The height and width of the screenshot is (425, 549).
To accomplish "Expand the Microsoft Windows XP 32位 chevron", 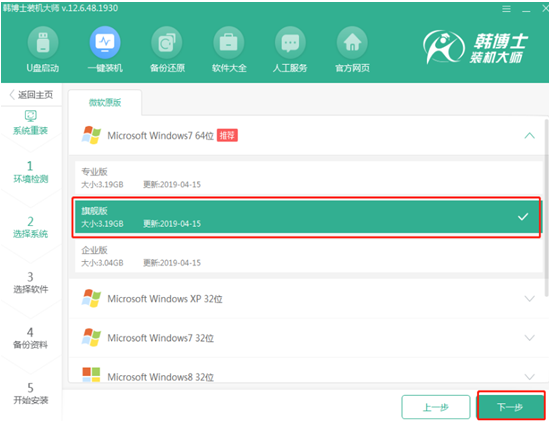I will click(x=529, y=299).
